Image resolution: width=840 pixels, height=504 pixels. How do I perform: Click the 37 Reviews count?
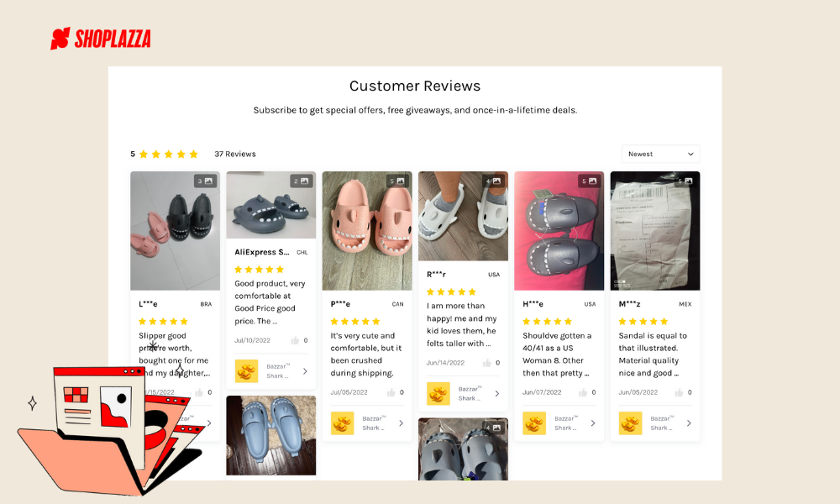[235, 154]
